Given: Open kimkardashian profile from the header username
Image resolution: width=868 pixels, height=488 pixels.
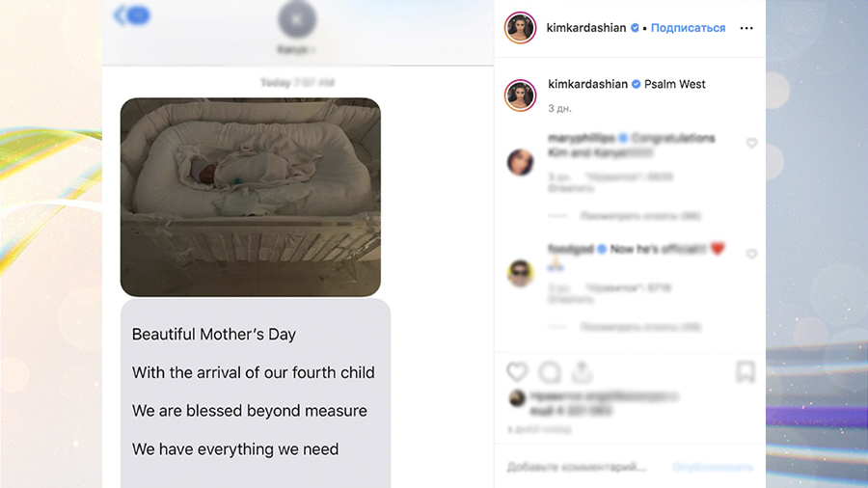Looking at the screenshot, I should click(x=586, y=28).
